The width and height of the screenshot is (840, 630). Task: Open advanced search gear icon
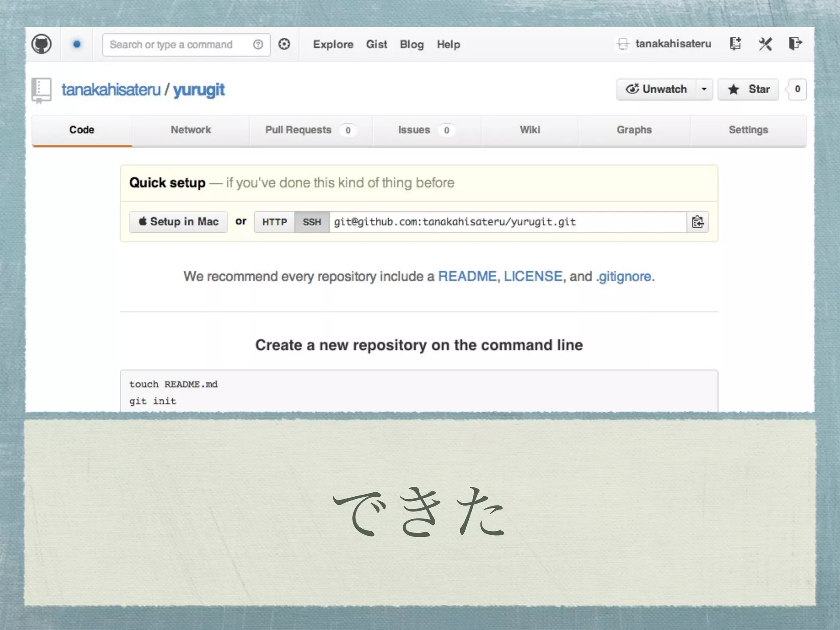[x=284, y=44]
